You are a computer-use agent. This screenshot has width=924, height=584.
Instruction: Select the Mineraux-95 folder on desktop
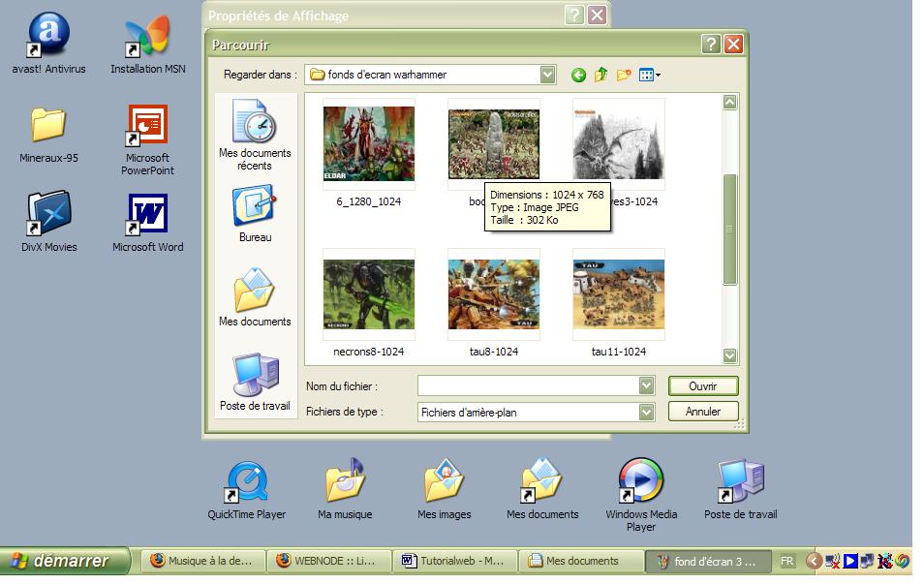48,135
